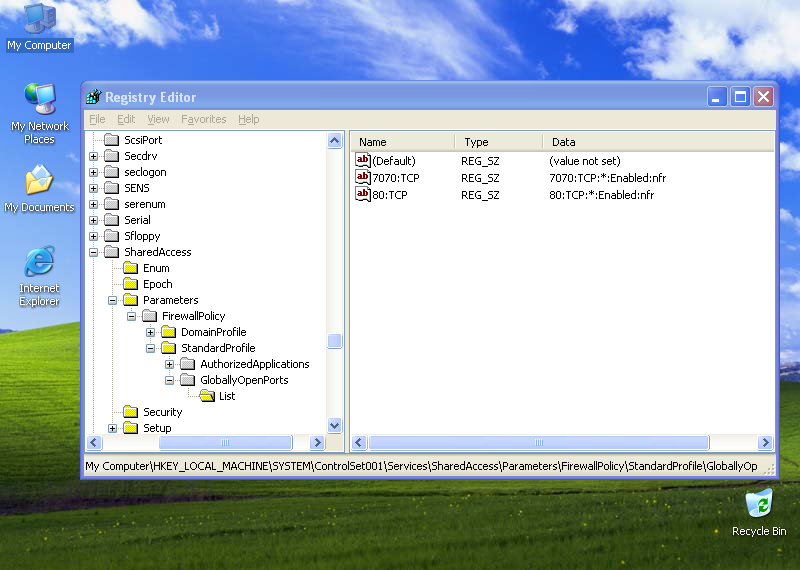Collapse the GloballyOpenPorts key
Screen dimensions: 800x570
[169, 380]
